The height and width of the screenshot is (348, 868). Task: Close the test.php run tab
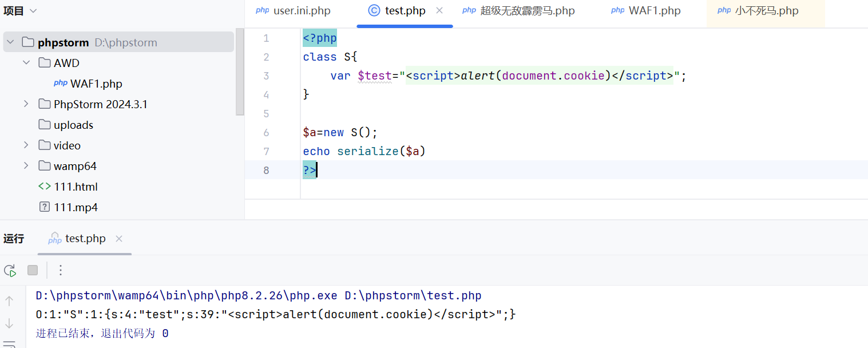click(119, 239)
